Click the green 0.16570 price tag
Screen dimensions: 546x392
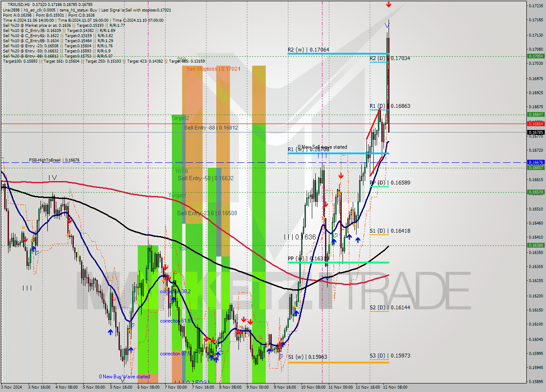536,192
